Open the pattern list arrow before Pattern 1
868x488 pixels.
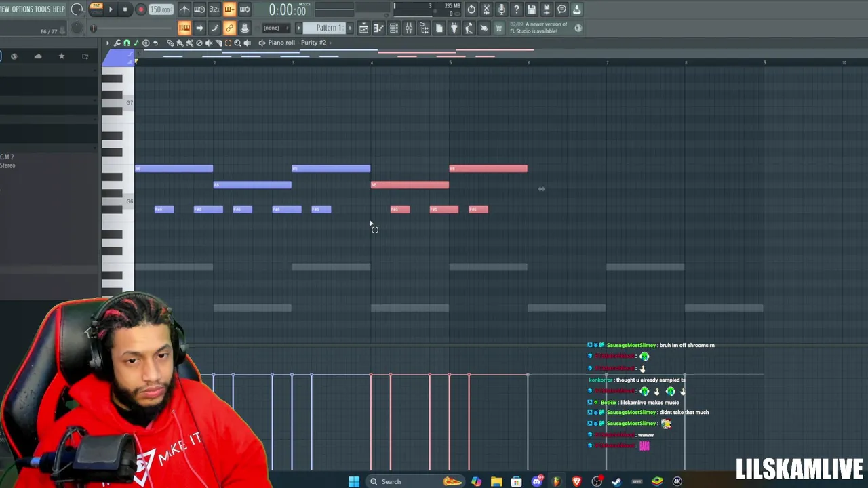click(298, 28)
